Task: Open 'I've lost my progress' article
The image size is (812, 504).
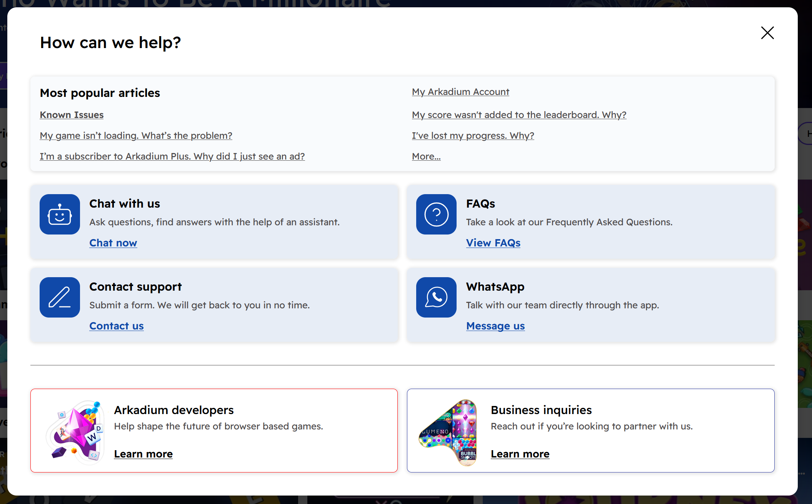Action: point(473,136)
